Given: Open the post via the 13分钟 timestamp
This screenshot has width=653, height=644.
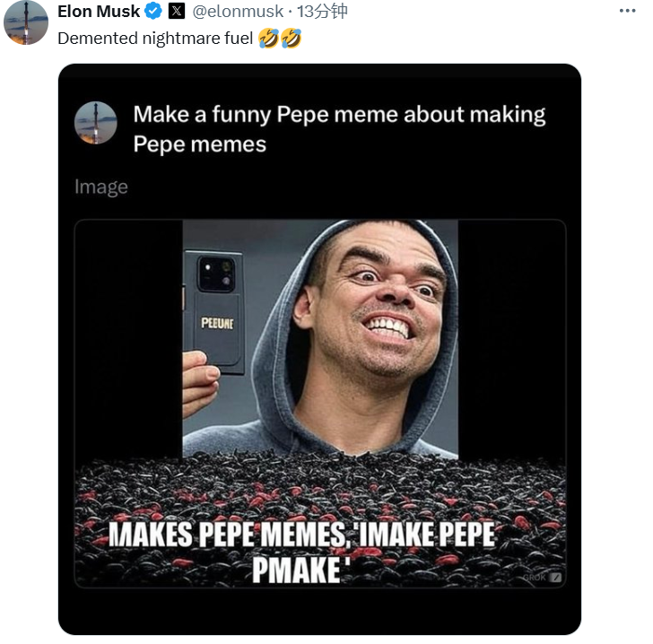Looking at the screenshot, I should (x=322, y=12).
